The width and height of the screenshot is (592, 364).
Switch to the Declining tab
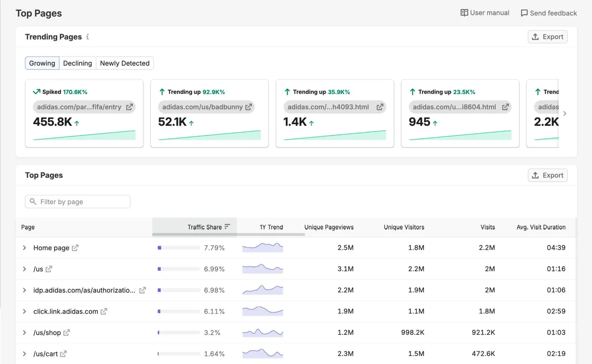point(77,63)
